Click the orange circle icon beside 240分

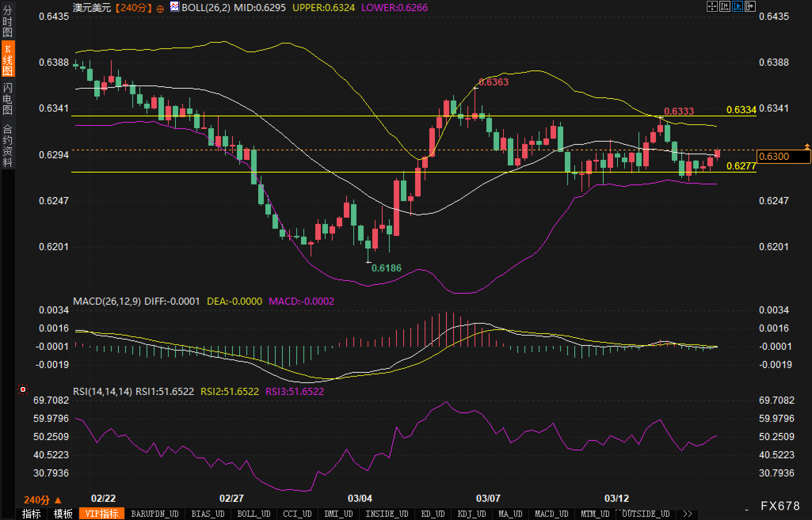pos(160,9)
